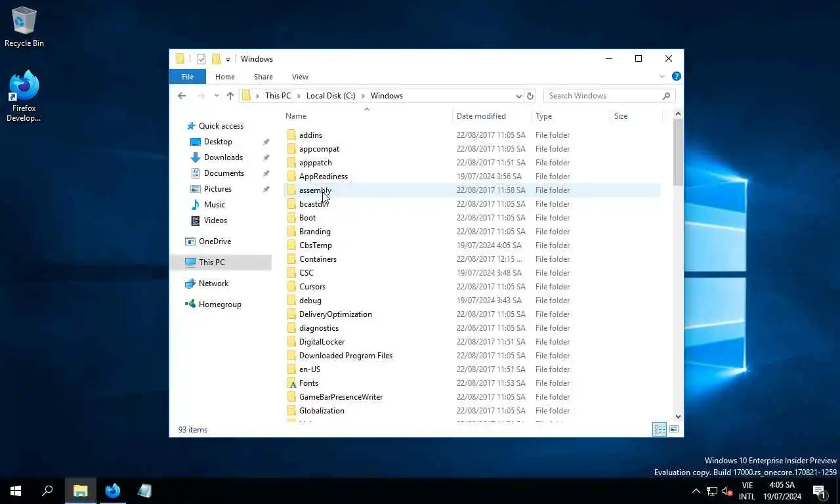This screenshot has height=504, width=840.
Task: Click the Properties quick access toolbar icon
Action: click(201, 59)
